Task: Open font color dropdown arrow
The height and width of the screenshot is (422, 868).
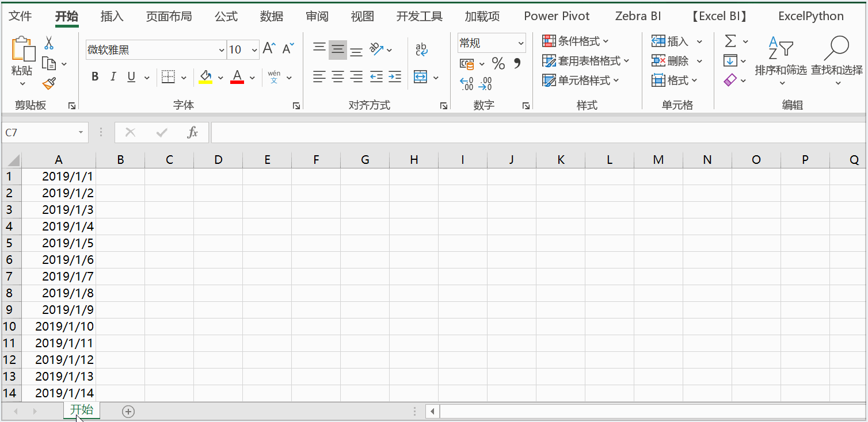Action: pyautogui.click(x=251, y=78)
